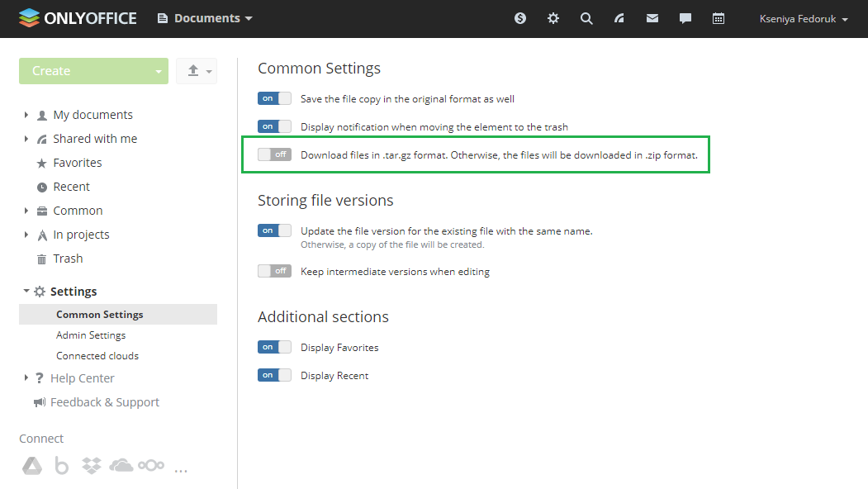The height and width of the screenshot is (489, 868).
Task: Connect Dropbox account icon
Action: (x=92, y=465)
